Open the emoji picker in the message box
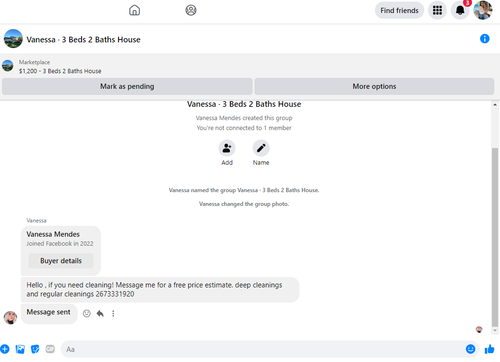 (470, 349)
